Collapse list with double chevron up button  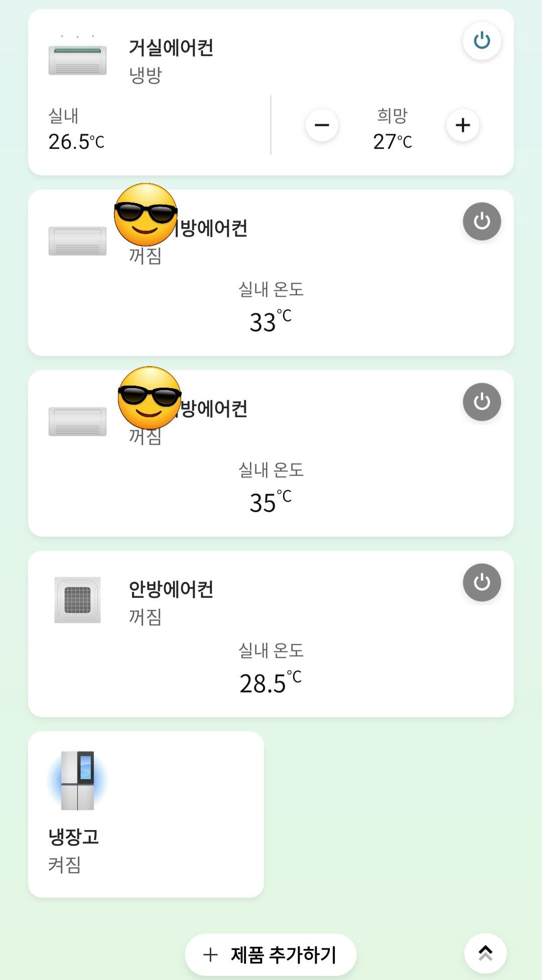tap(485, 953)
